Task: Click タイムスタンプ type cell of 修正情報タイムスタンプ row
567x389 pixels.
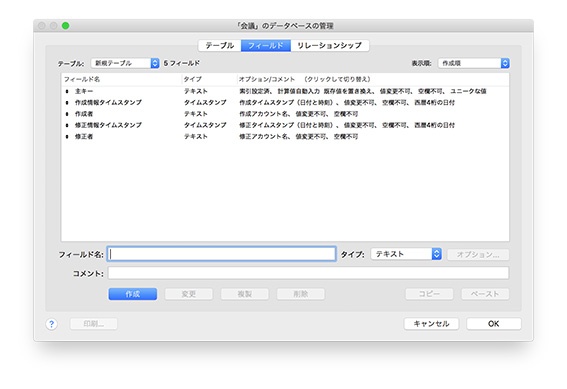Action: [x=205, y=125]
